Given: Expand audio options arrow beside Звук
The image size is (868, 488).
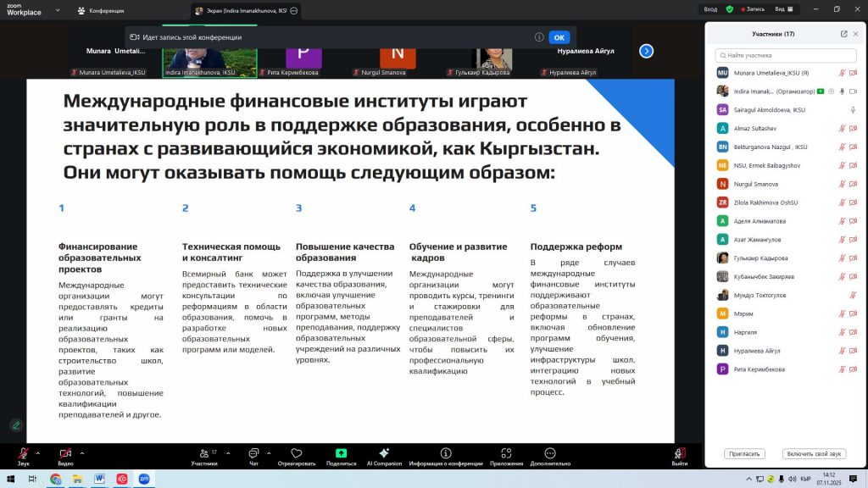Looking at the screenshot, I should (x=39, y=450).
